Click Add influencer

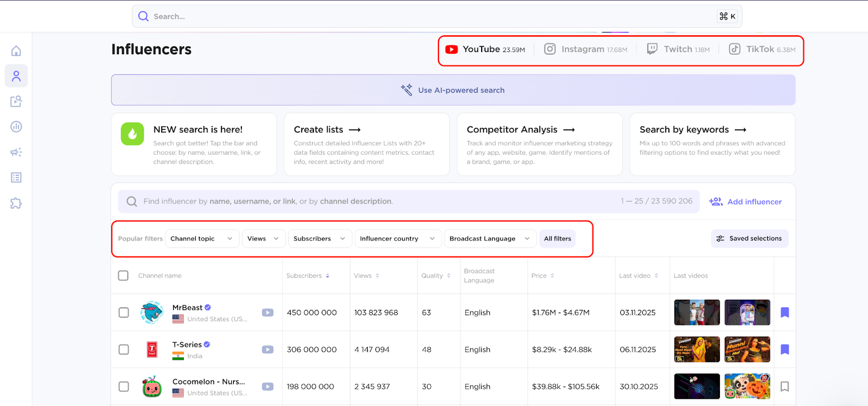pyautogui.click(x=745, y=201)
